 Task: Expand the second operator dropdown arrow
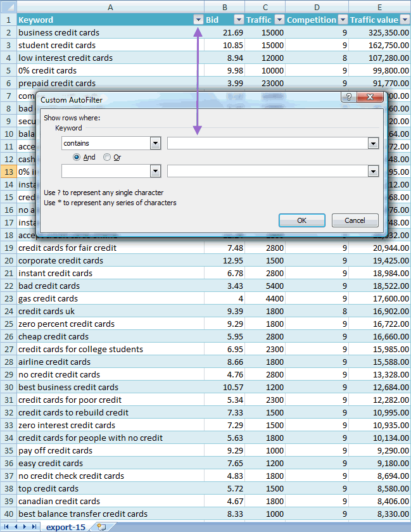coord(155,171)
